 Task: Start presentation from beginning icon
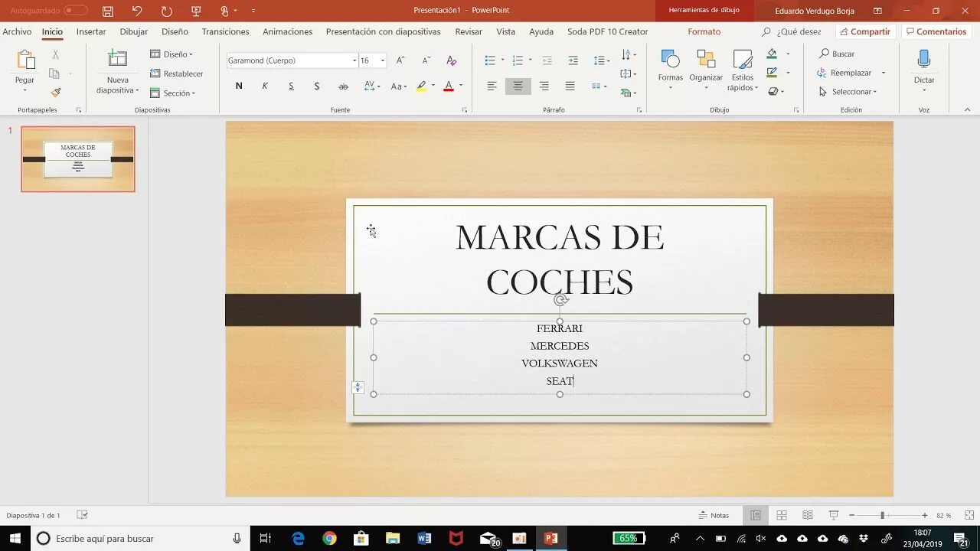click(196, 11)
